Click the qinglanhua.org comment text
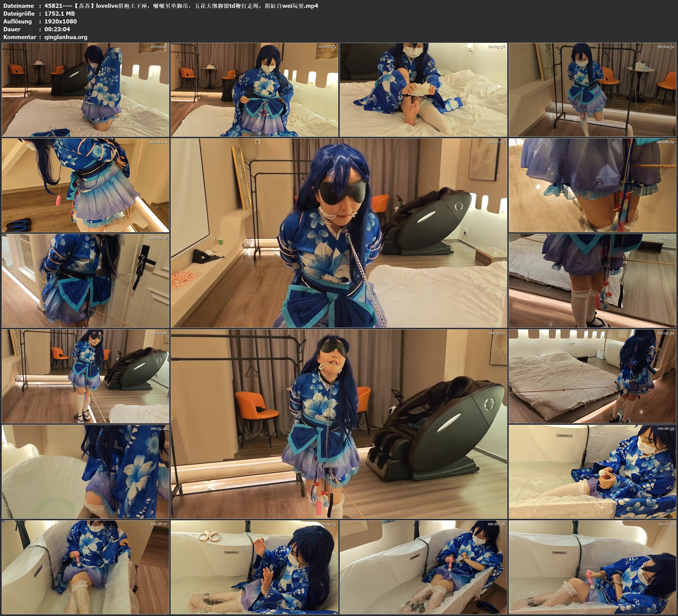Viewport: 678px width, 616px height. (x=66, y=37)
